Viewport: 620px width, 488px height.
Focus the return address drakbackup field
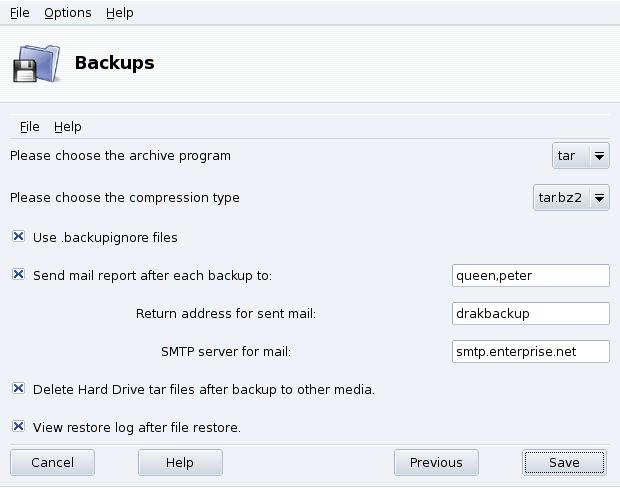pyautogui.click(x=530, y=313)
